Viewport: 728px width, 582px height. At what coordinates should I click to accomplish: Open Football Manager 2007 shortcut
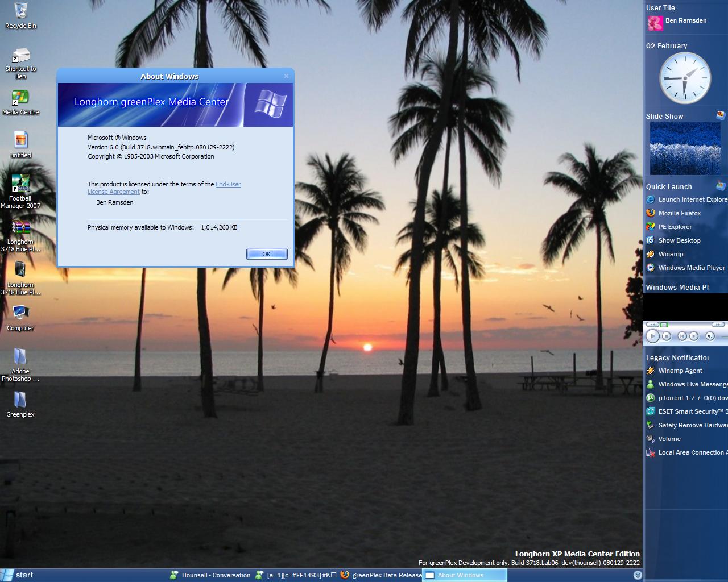[20, 192]
